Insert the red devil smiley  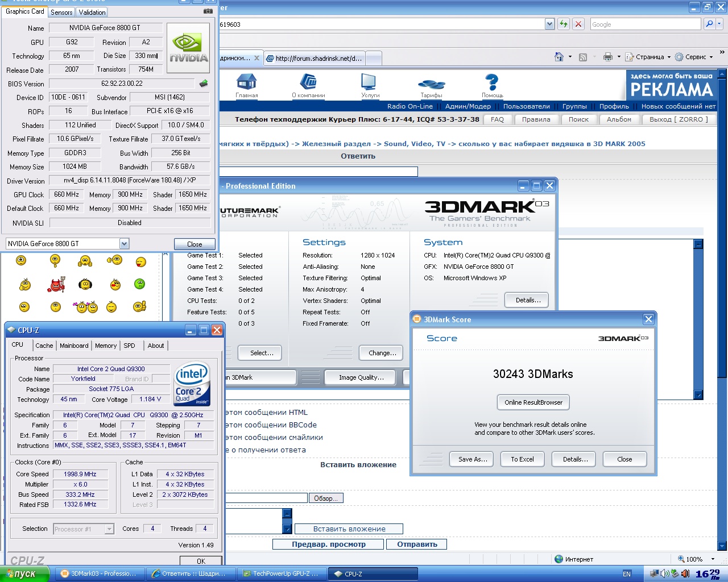click(56, 284)
